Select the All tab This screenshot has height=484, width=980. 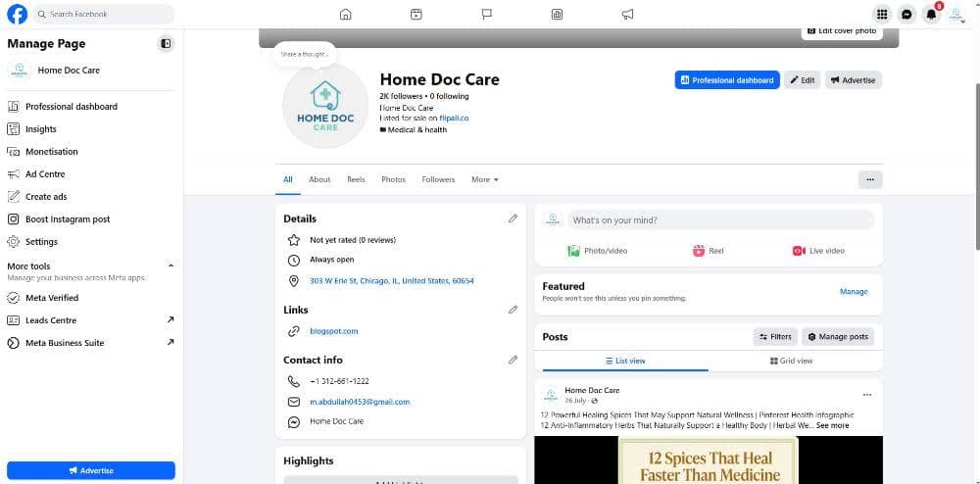(x=287, y=179)
